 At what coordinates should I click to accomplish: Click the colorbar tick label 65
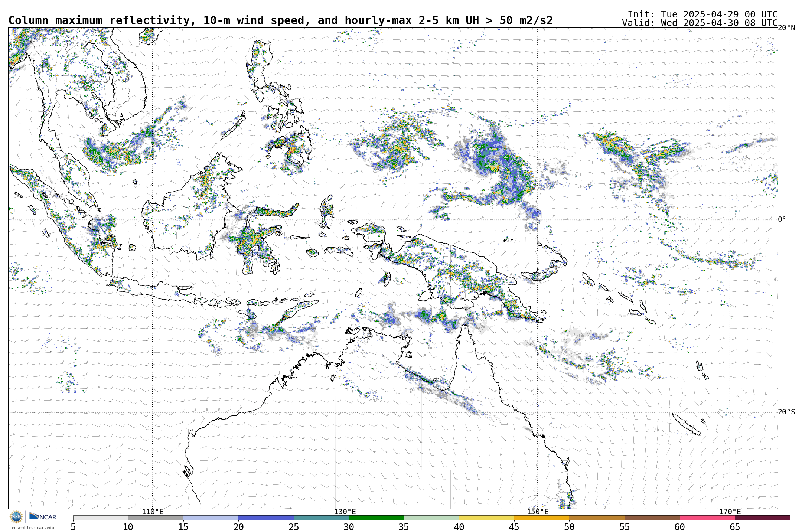click(x=735, y=527)
